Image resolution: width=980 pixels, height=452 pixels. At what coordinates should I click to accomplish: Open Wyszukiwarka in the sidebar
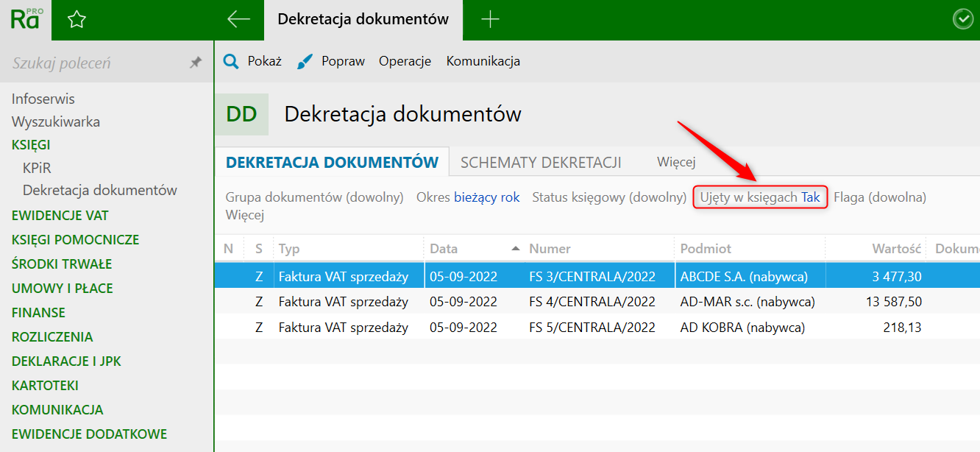(x=56, y=122)
